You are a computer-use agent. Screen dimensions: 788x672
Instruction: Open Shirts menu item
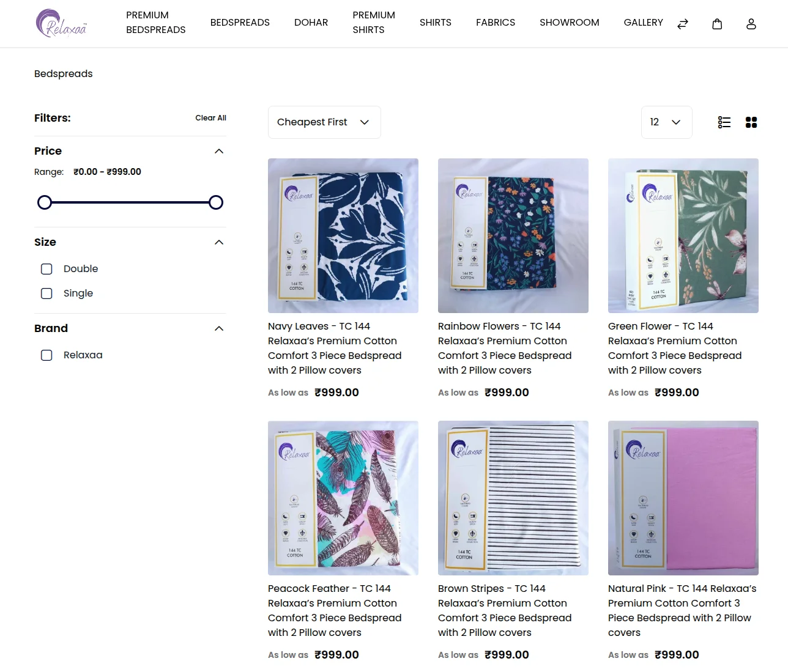coord(436,23)
